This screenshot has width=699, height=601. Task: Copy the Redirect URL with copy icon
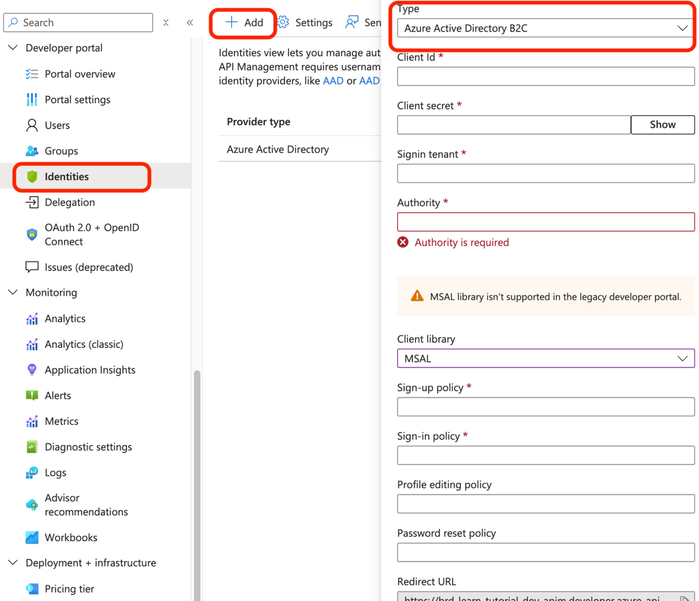(x=684, y=598)
